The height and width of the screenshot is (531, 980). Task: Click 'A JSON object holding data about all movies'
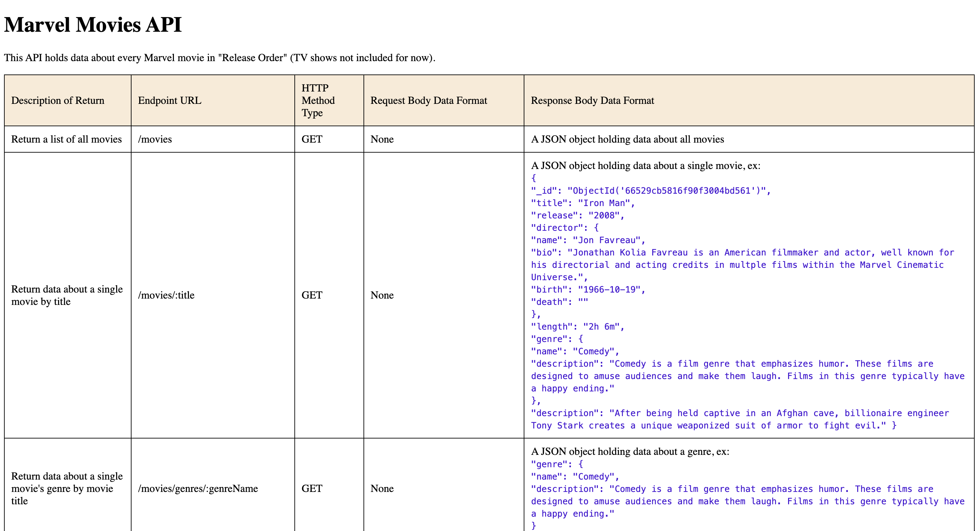click(x=627, y=139)
